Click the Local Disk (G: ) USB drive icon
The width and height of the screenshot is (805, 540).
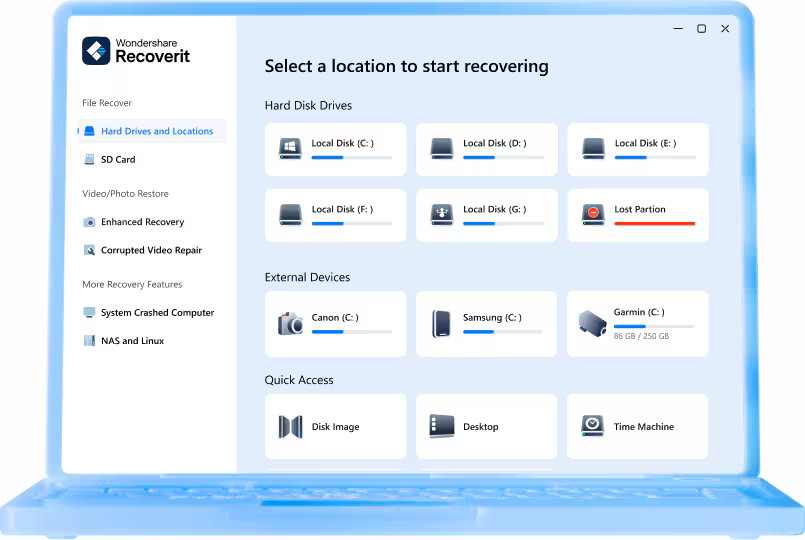[x=442, y=215]
